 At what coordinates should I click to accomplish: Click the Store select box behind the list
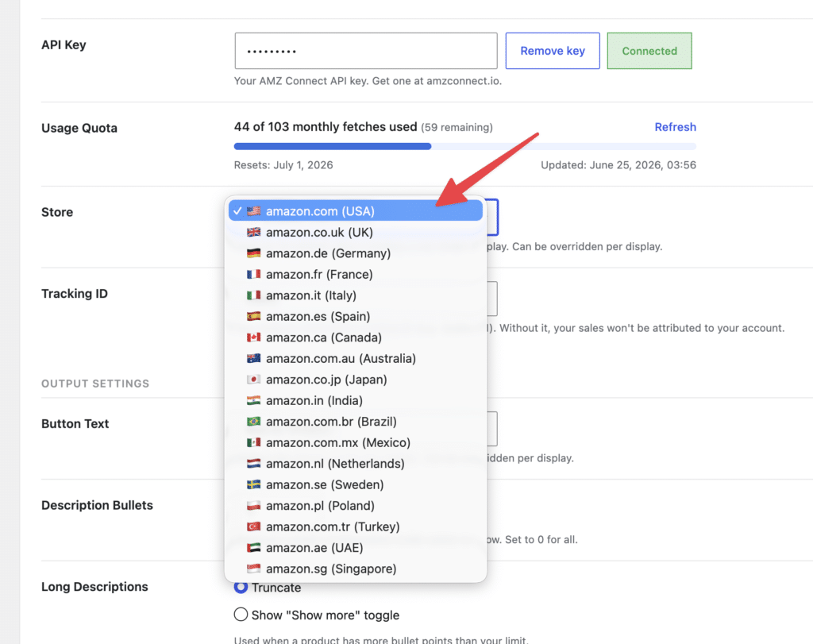[x=491, y=217]
